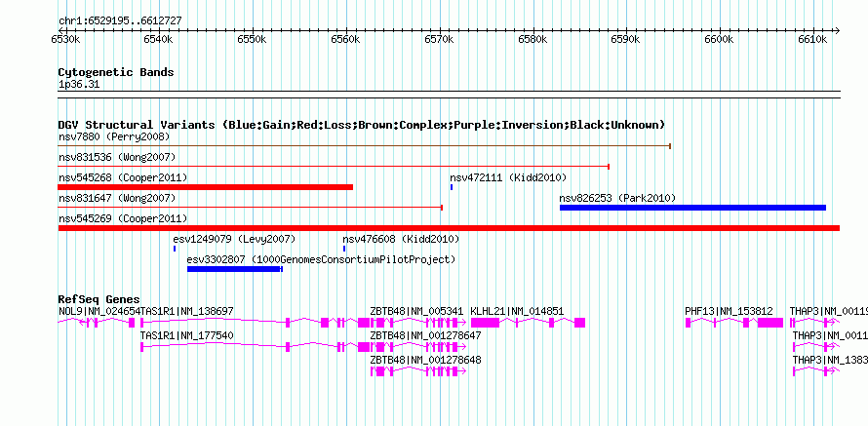
Task: Click the brown nsv7880 complex variant line
Action: pos(364,146)
